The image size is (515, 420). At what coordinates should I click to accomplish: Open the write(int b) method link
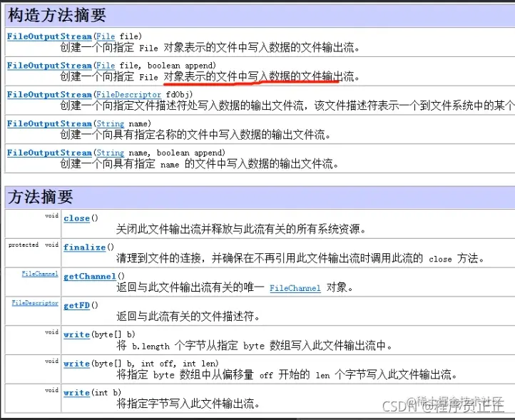[77, 393]
